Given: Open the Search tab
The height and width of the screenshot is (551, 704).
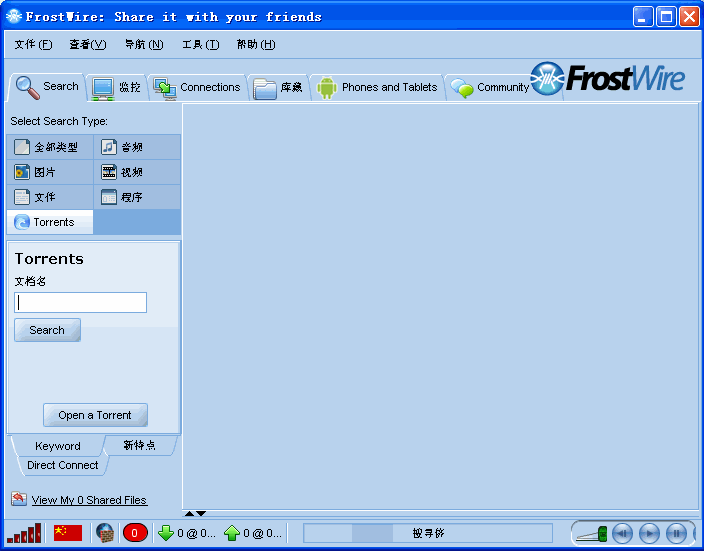Looking at the screenshot, I should (x=47, y=87).
